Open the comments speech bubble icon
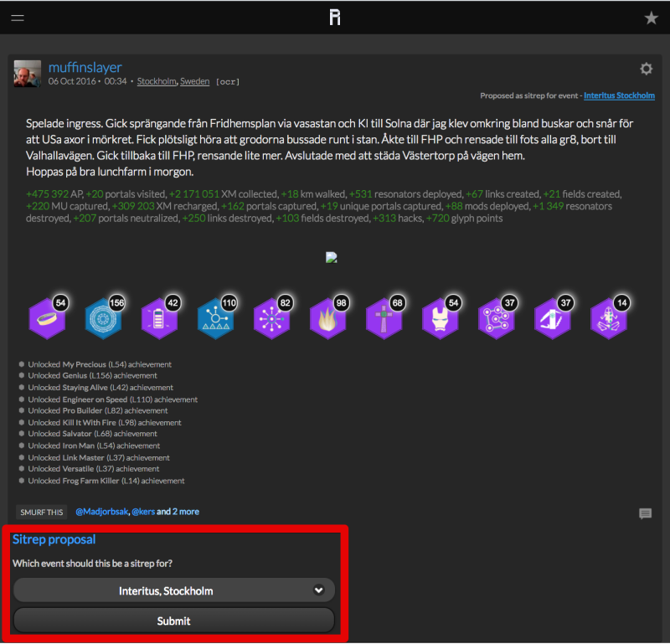 (645, 513)
